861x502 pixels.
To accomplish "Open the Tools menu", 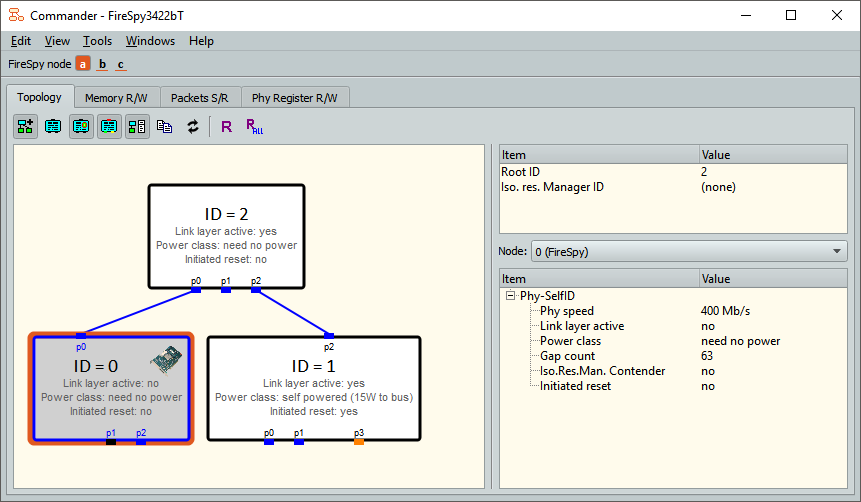I will (97, 41).
